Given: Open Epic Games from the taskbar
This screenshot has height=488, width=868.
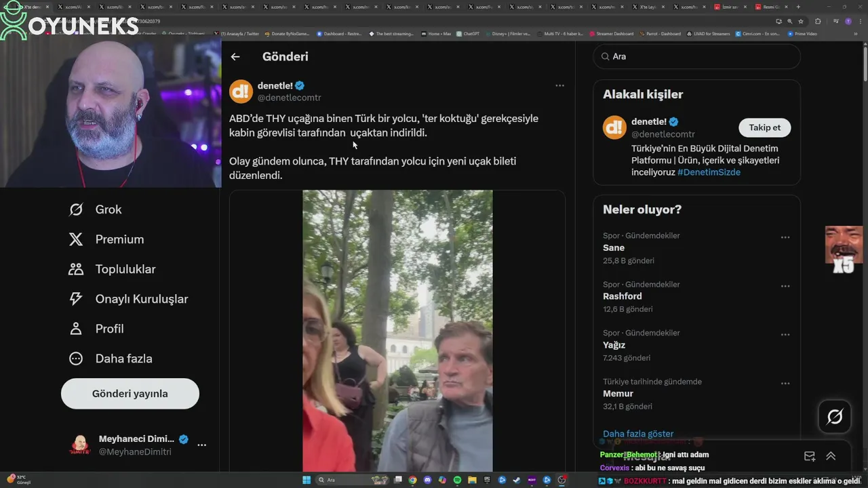Looking at the screenshot, I should [x=487, y=480].
